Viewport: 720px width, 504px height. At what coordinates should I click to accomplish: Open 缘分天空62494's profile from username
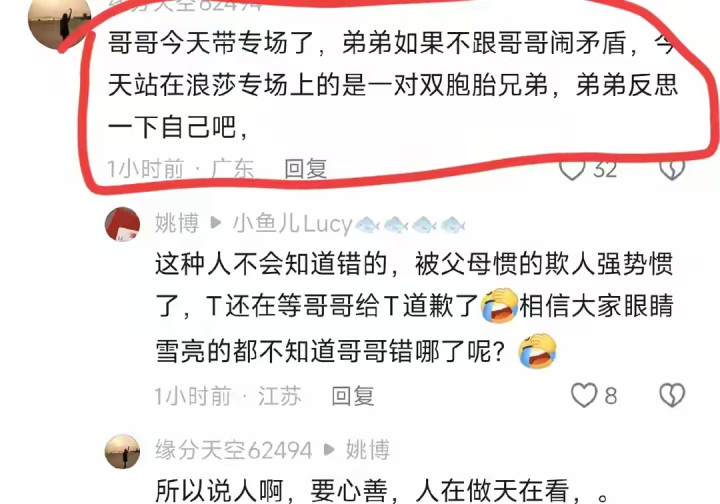pos(234,450)
